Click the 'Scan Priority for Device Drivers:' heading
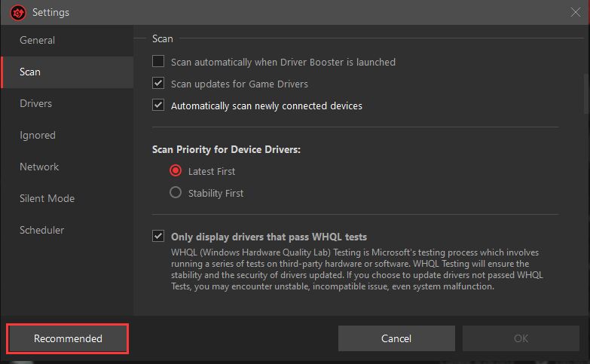This screenshot has height=364, width=590. (226, 149)
